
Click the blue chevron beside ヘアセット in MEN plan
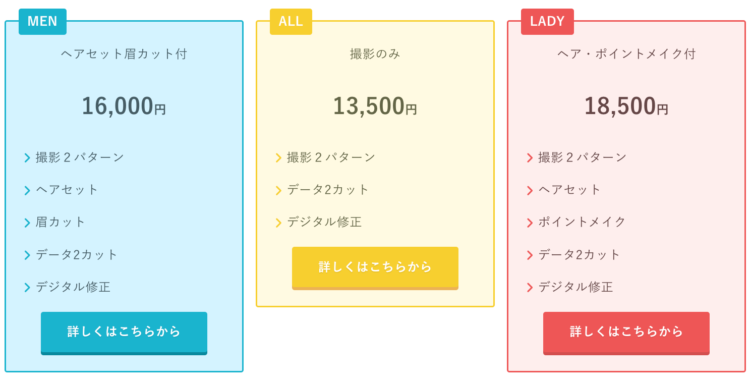coord(27,190)
